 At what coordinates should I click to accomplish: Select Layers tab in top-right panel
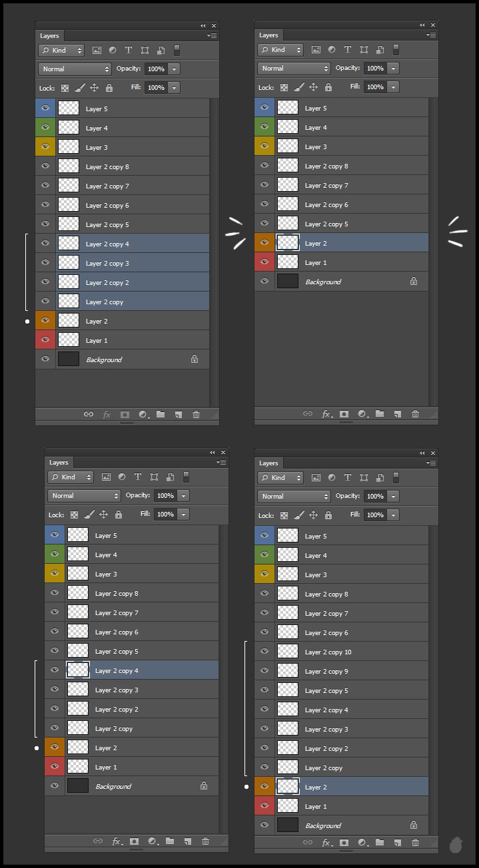268,35
